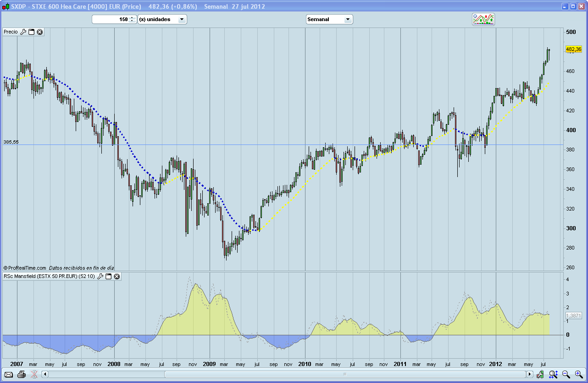Viewport: 588px width, 383px height.
Task: Click the 150 units input field
Action: click(x=110, y=20)
